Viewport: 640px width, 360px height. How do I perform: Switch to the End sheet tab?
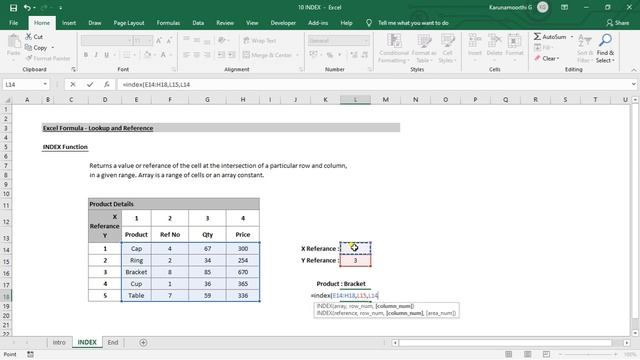(x=113, y=342)
